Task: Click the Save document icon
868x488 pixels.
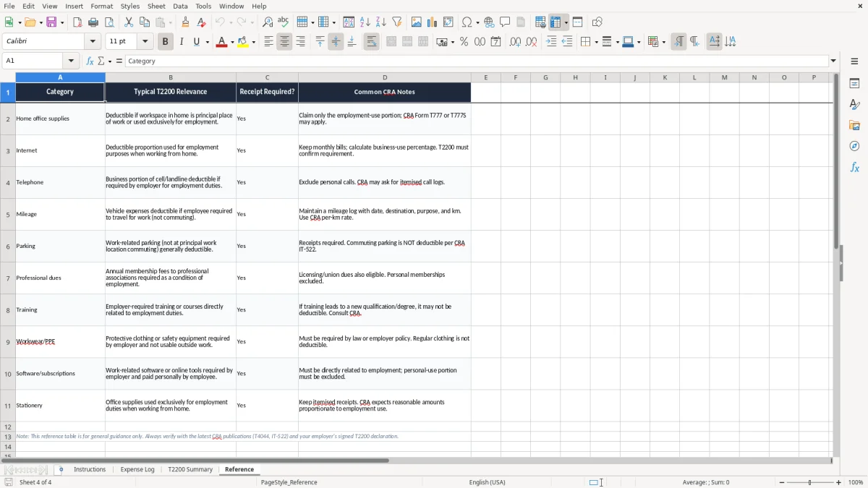Action: [51, 22]
